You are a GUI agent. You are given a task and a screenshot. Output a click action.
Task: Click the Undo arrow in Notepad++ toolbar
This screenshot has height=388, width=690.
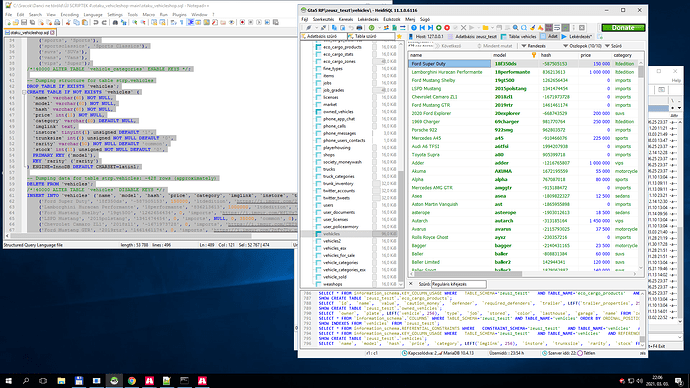click(x=96, y=22)
